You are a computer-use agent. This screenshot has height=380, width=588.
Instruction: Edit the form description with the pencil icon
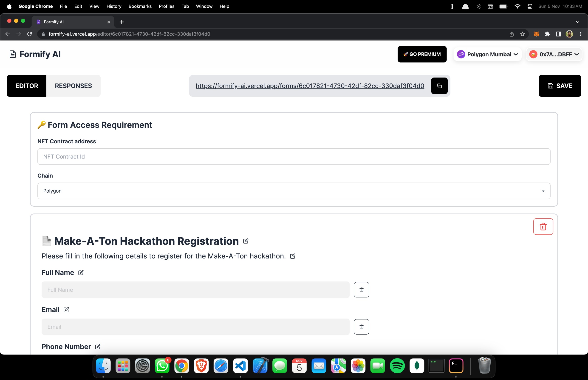coord(293,256)
